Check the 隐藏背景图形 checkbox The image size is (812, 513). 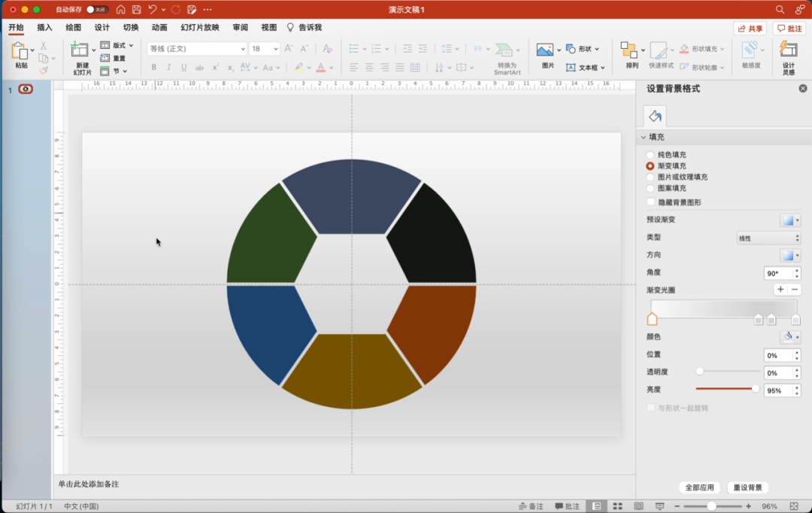[x=650, y=202]
